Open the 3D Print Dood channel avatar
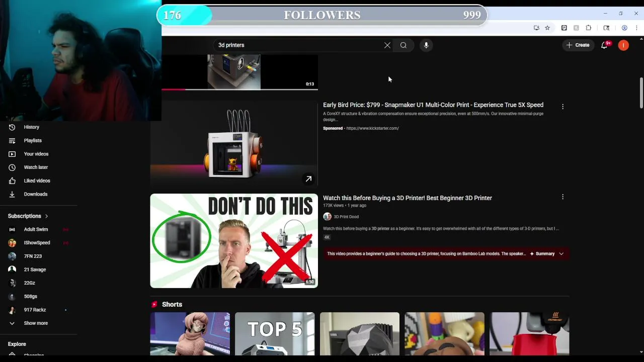 point(327,217)
